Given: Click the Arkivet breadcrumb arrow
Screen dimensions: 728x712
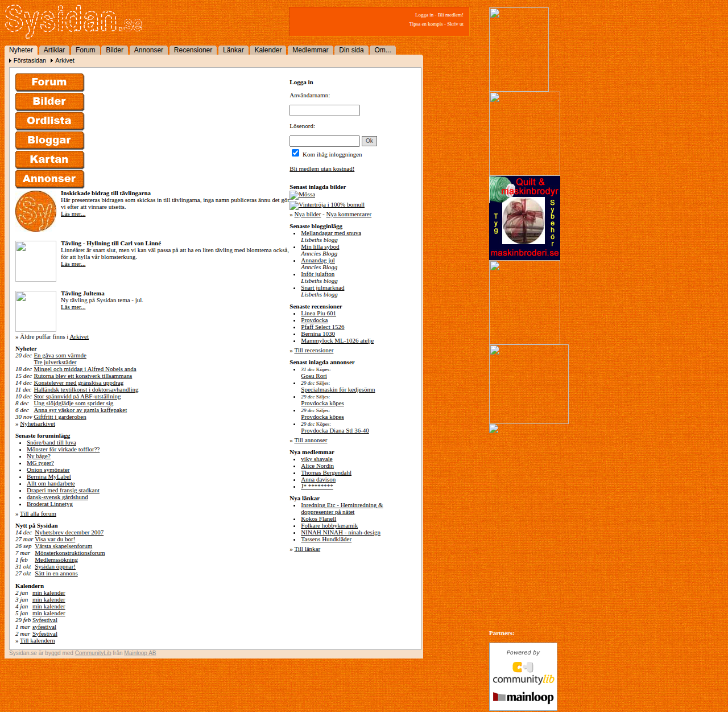Looking at the screenshot, I should (52, 60).
